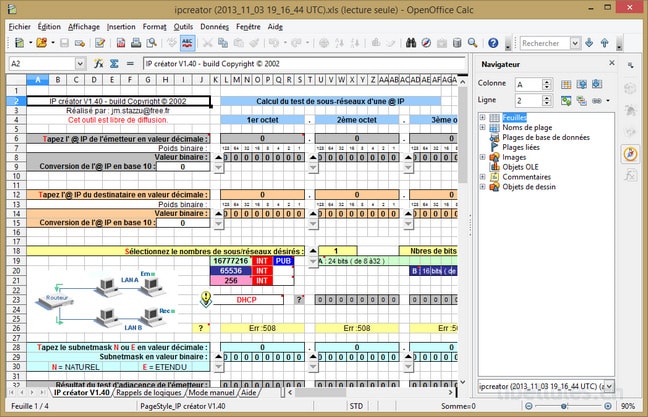This screenshot has height=417, width=648.
Task: Open the Données menu
Action: click(214, 27)
